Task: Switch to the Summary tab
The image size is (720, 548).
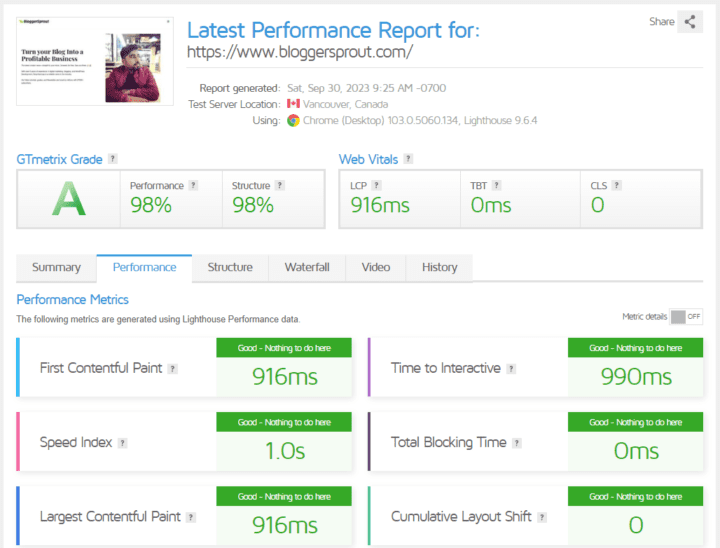Action: pos(56,267)
